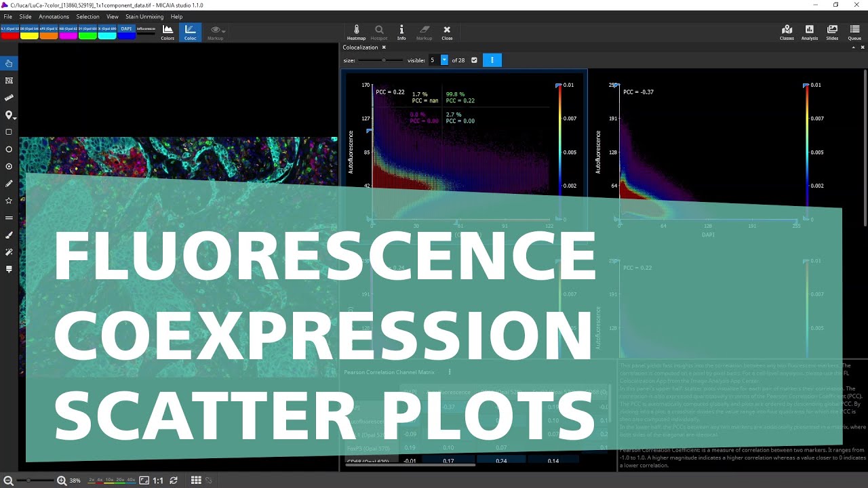The width and height of the screenshot is (868, 488).
Task: Select the magic wand tool
Action: 9,252
